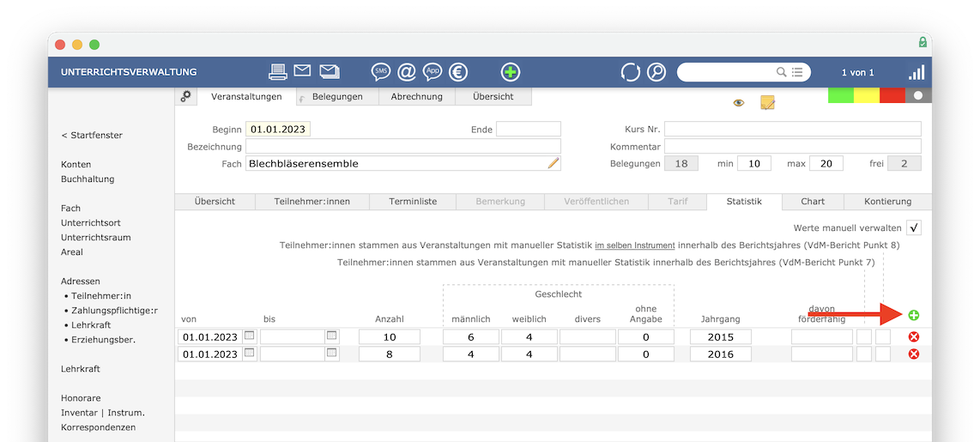This screenshot has width=980, height=442.
Task: Click the Fach field Blechbläserensemble
Action: [x=403, y=164]
